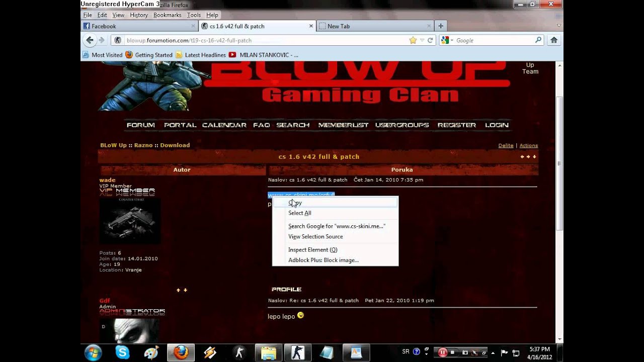Open the Razno breadcrumb link
Screen dimensions: 644x362
coord(143,145)
